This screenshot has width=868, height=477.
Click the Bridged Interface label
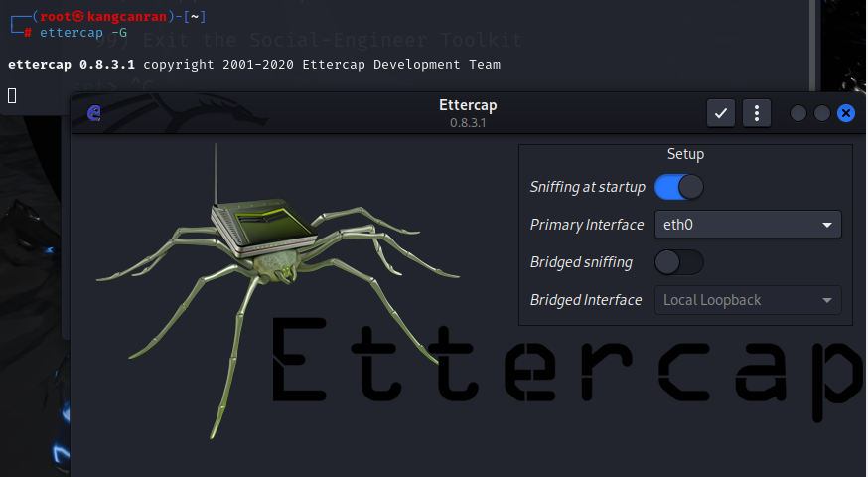[586, 300]
